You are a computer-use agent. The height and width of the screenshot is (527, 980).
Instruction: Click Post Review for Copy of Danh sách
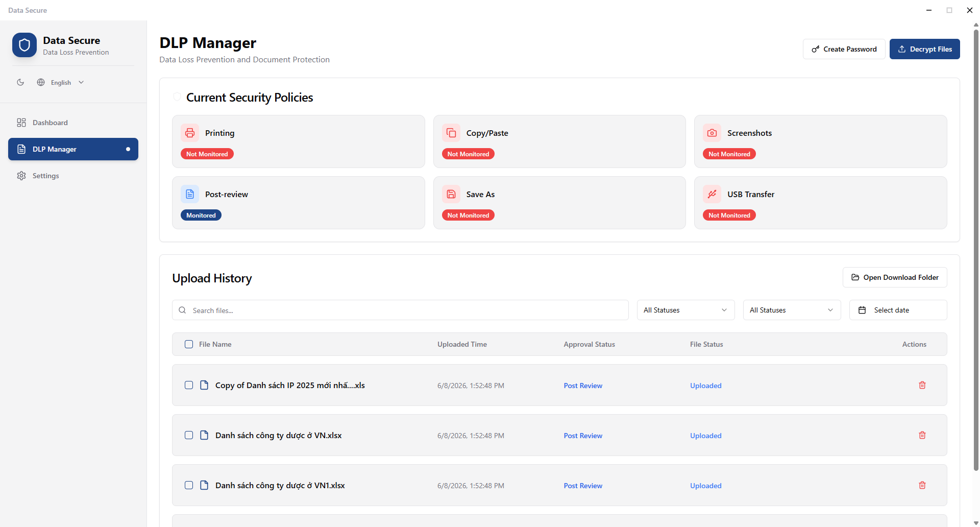(x=583, y=386)
